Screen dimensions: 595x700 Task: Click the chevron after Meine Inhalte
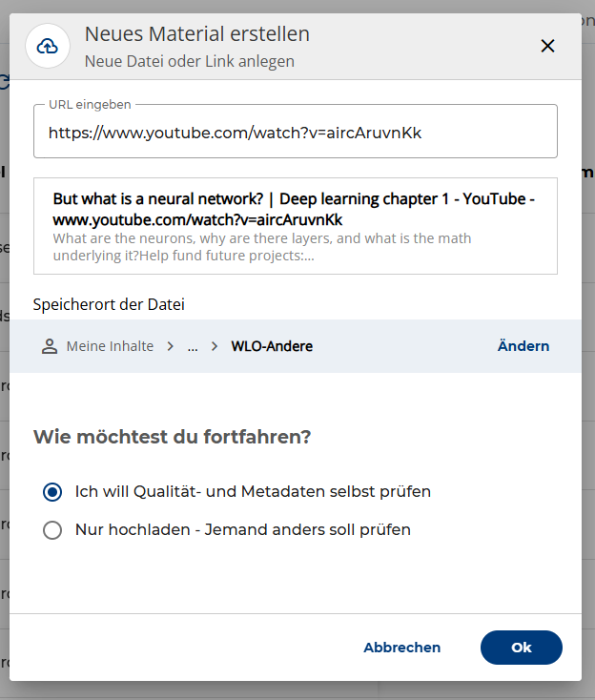click(170, 346)
